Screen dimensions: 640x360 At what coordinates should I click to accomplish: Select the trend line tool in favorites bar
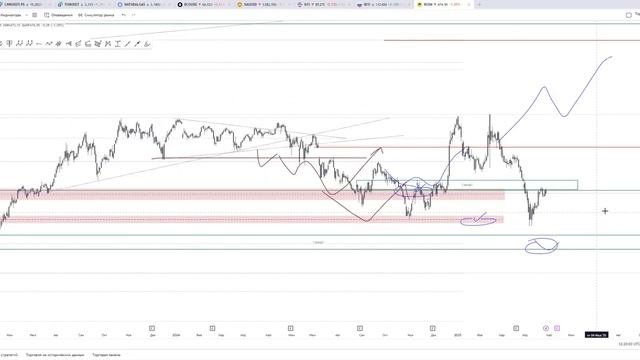point(127,43)
